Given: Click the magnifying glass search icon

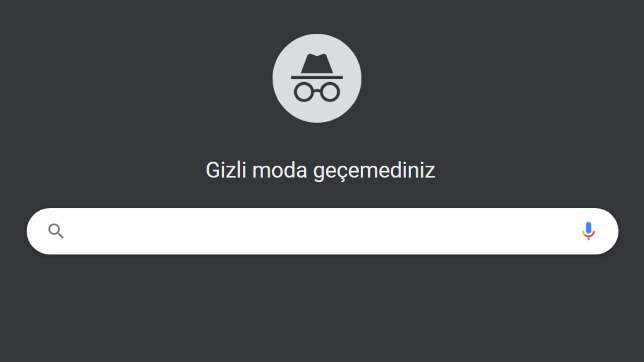Looking at the screenshot, I should click(x=56, y=231).
